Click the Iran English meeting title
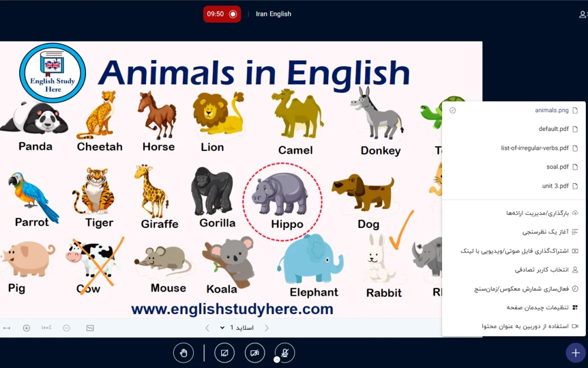 pyautogui.click(x=273, y=14)
